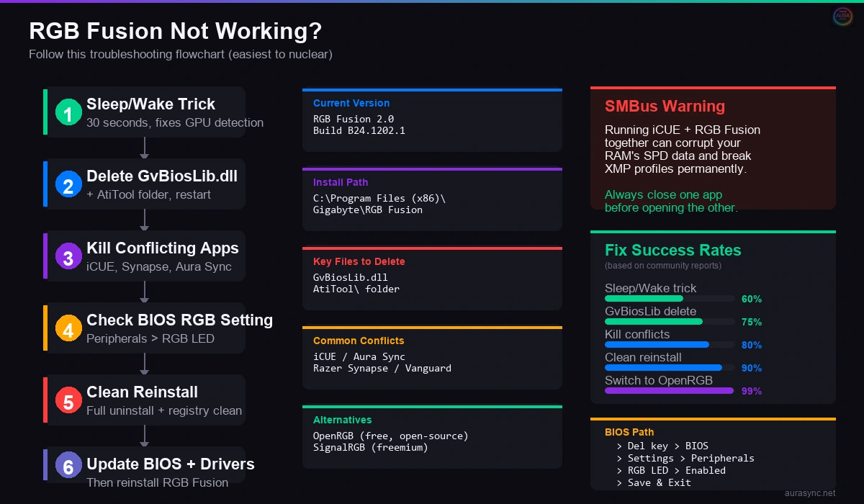Select the blue step 2 number badge
This screenshot has height=504, width=864.
[68, 184]
